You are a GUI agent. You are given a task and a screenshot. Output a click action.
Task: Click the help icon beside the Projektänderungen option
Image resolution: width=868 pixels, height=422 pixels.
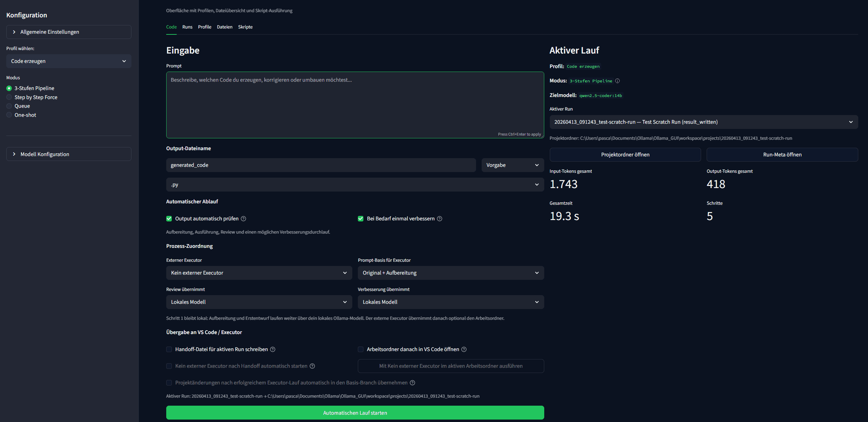[x=412, y=383]
